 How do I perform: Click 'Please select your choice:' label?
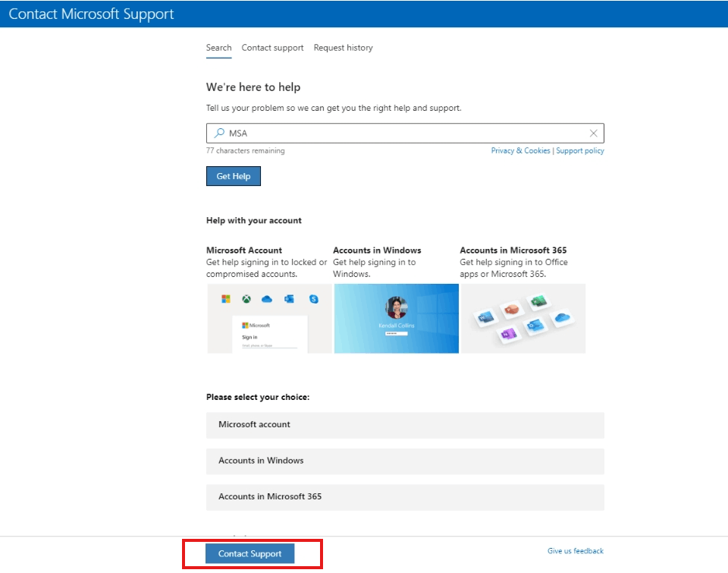click(258, 397)
